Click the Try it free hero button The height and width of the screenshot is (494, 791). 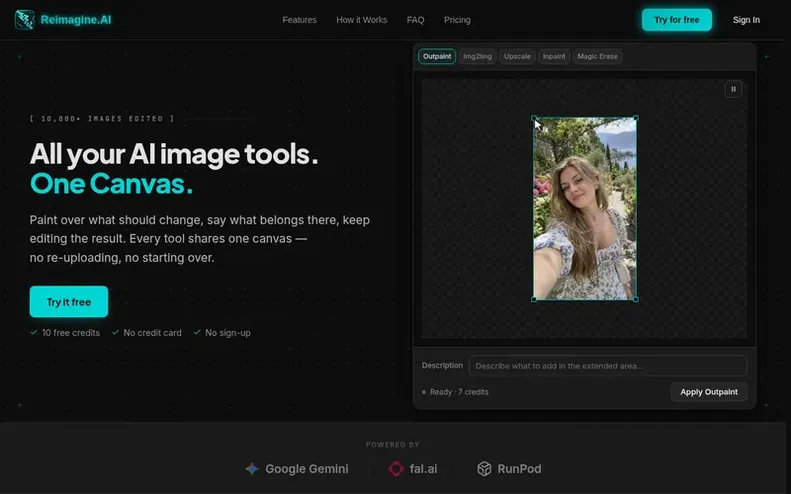click(x=69, y=302)
